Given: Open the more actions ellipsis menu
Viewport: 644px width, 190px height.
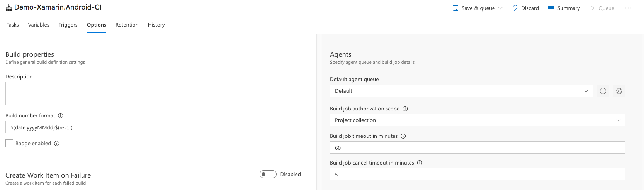Looking at the screenshot, I should [x=628, y=8].
